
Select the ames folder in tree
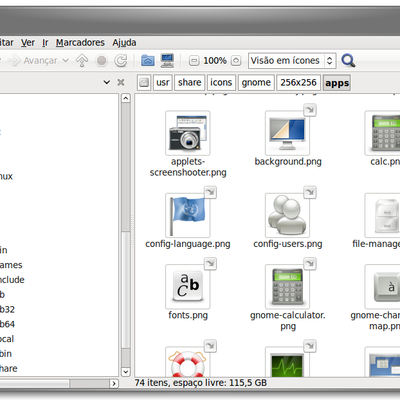pyautogui.click(x=11, y=265)
